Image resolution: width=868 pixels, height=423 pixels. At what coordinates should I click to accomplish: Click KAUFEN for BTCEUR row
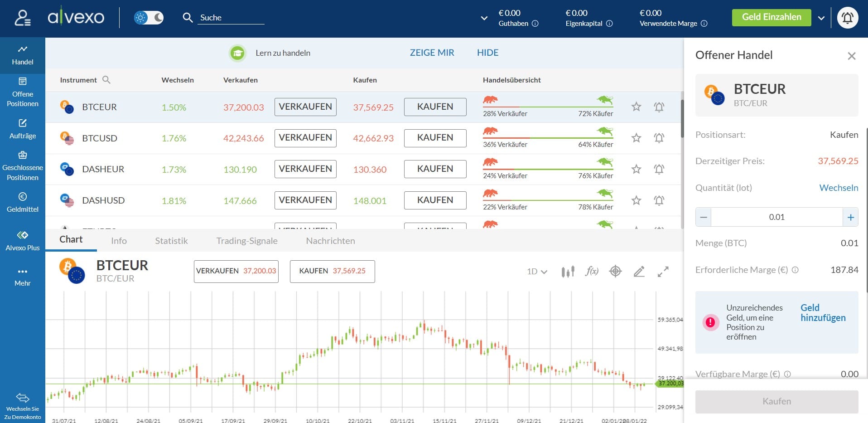(435, 107)
